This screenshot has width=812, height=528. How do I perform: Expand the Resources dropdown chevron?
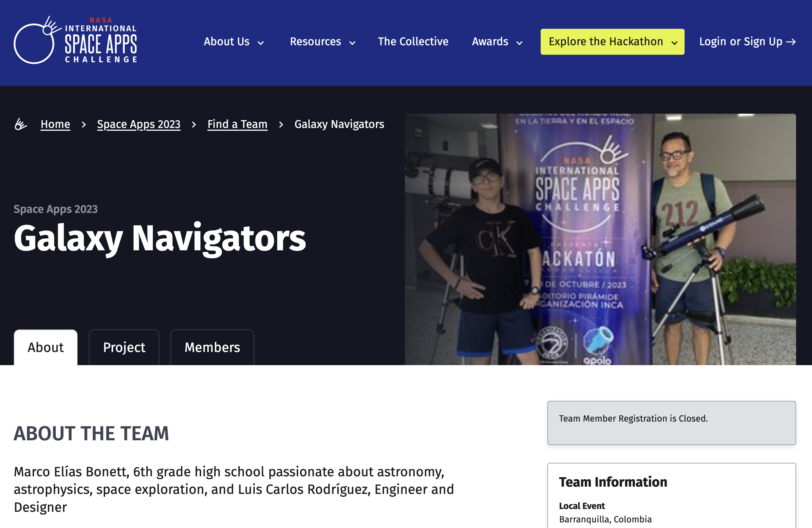(x=352, y=43)
